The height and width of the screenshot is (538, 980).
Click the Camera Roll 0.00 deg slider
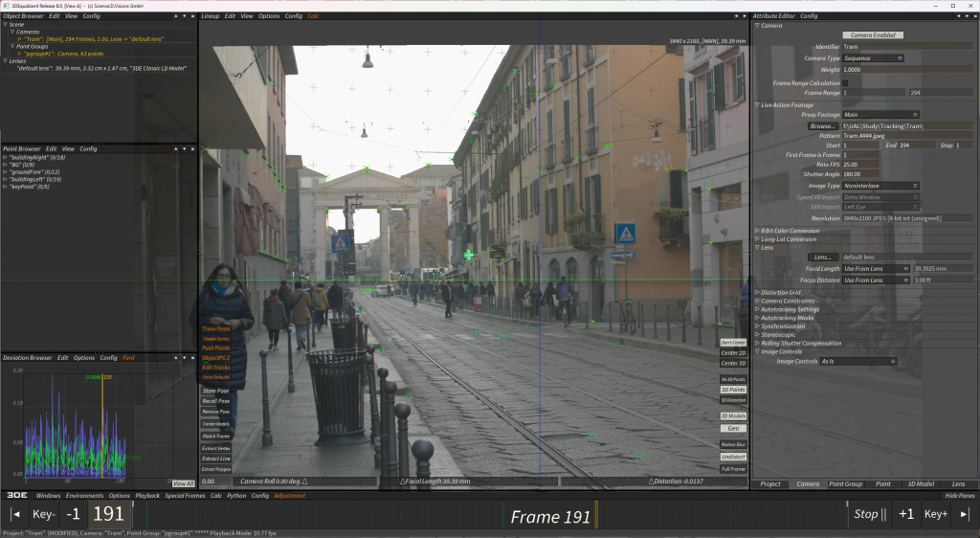[305, 482]
